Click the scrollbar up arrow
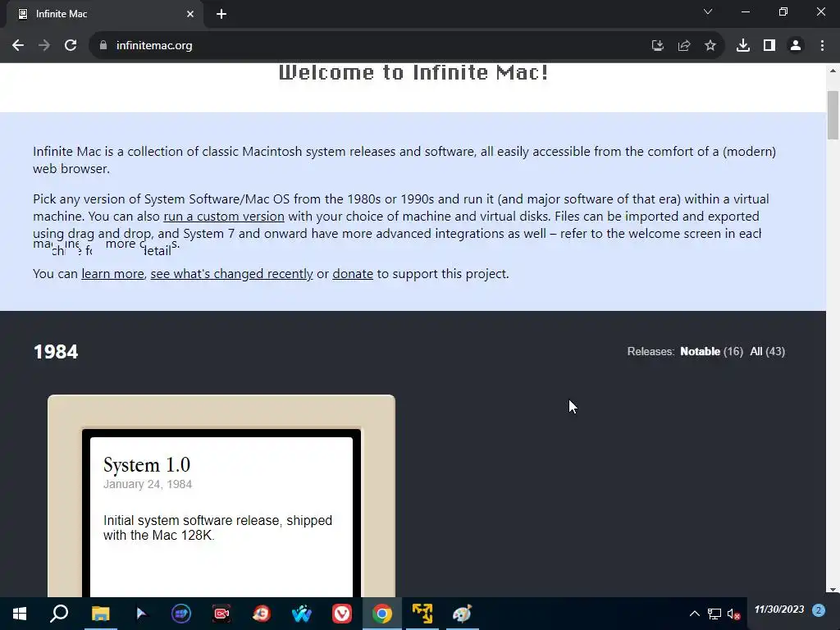This screenshot has width=840, height=630. tap(833, 71)
